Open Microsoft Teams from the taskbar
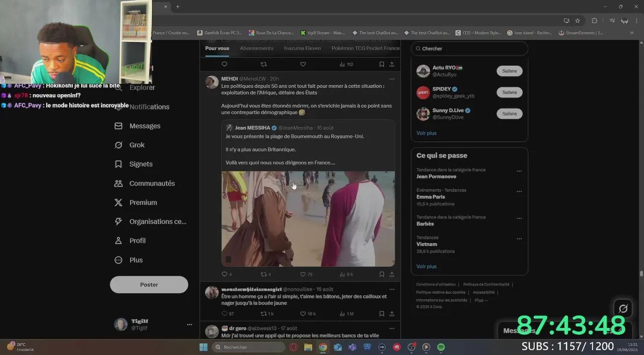Viewport: 644px width, 355px height. click(x=352, y=347)
